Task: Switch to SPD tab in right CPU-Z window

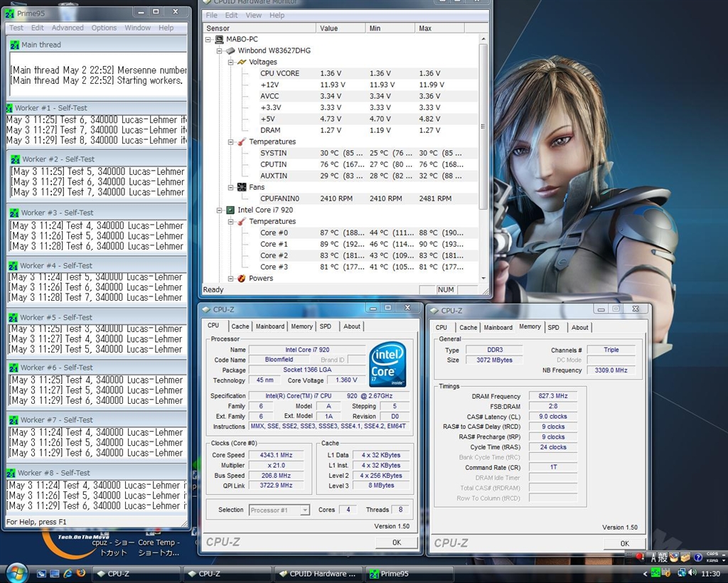Action: 553,327
